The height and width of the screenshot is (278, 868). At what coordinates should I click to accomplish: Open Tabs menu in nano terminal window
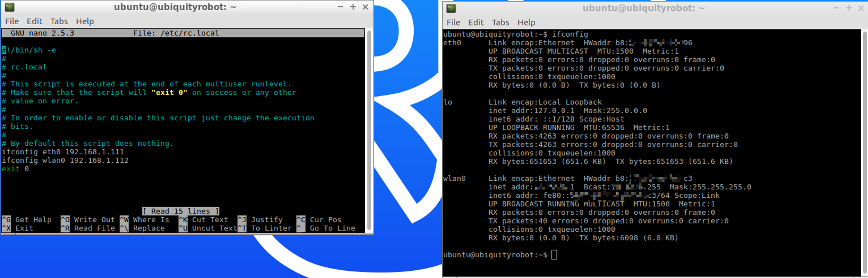tap(59, 21)
